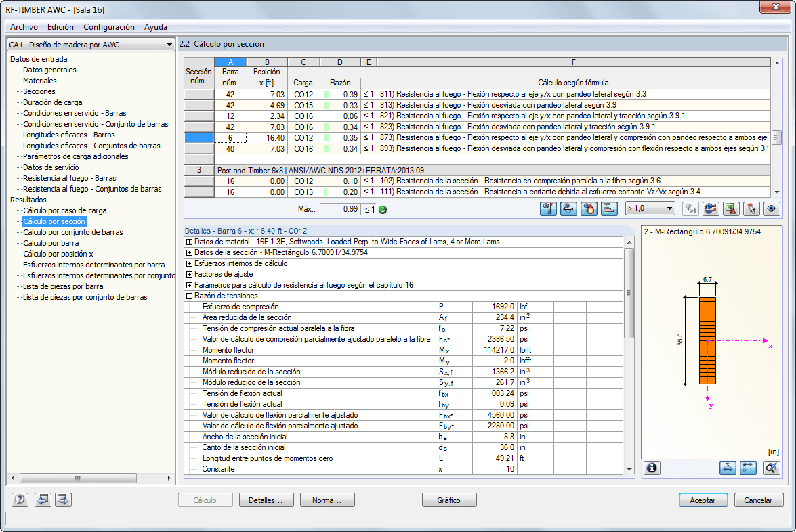Viewport: 796px width, 532px height.
Task: Expand Esfuerzos internos de cálculo row
Action: [189, 264]
